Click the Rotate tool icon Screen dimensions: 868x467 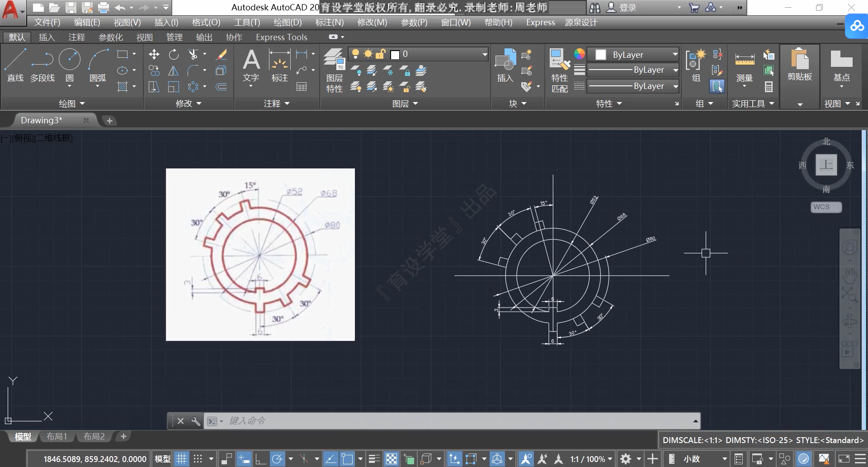click(x=174, y=55)
